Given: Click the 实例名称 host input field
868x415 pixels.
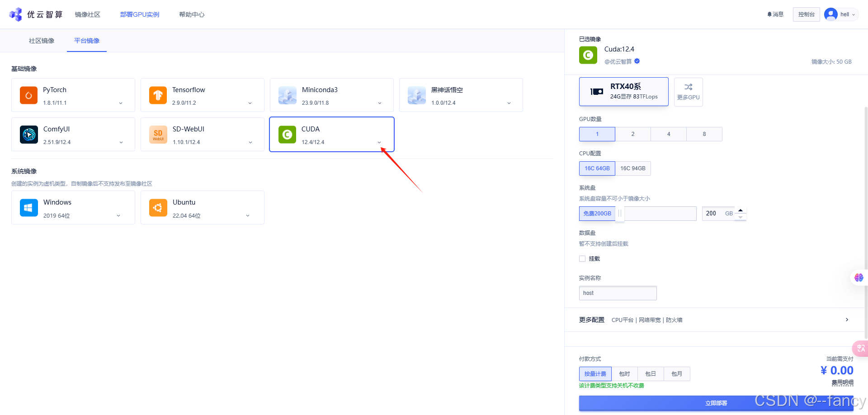Looking at the screenshot, I should click(x=618, y=293).
